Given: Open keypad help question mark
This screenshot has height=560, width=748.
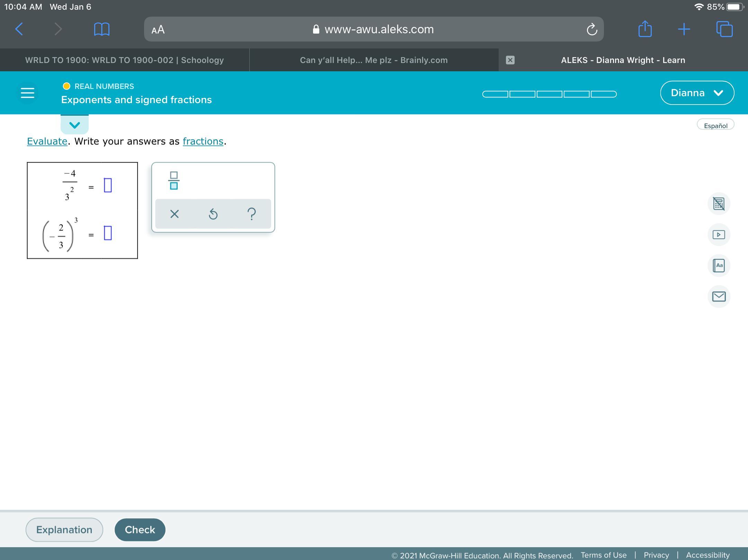Looking at the screenshot, I should [x=252, y=214].
